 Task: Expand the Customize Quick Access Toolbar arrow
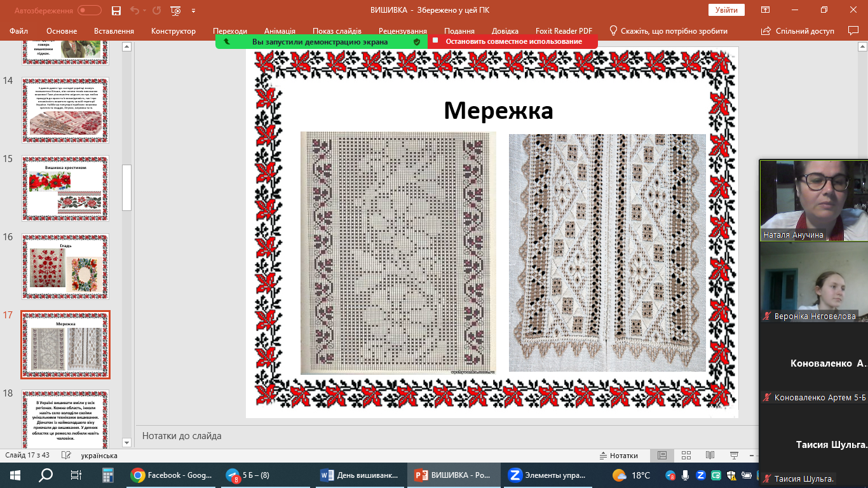[193, 11]
